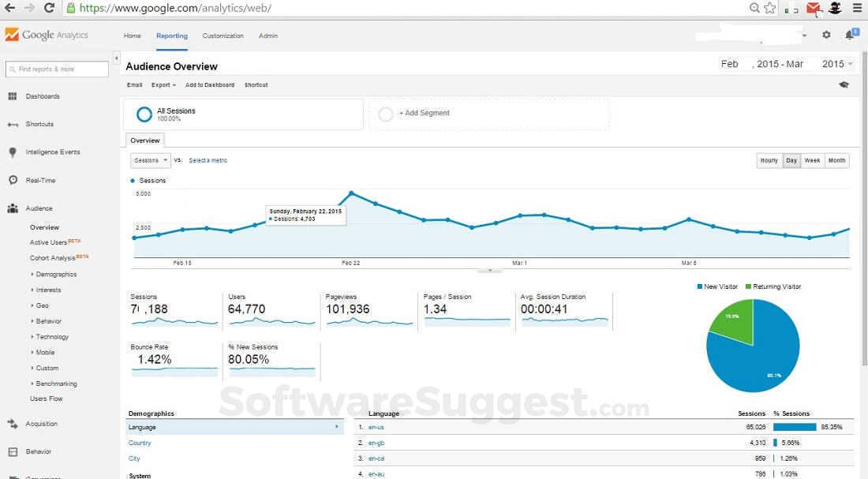Switch to the Admin tab

click(x=268, y=36)
